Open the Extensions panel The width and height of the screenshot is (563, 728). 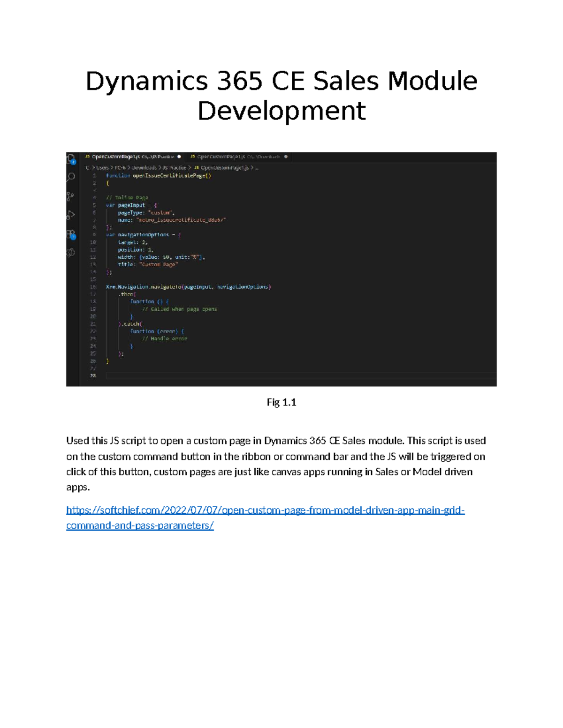(x=70, y=232)
